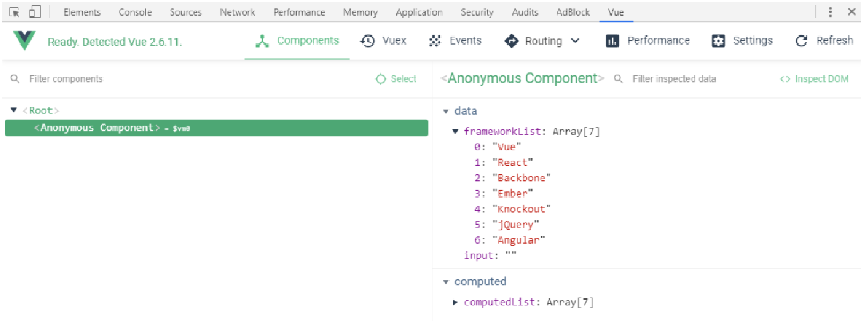The height and width of the screenshot is (321, 868).
Task: Click the "Backbone" array value
Action: point(521,178)
